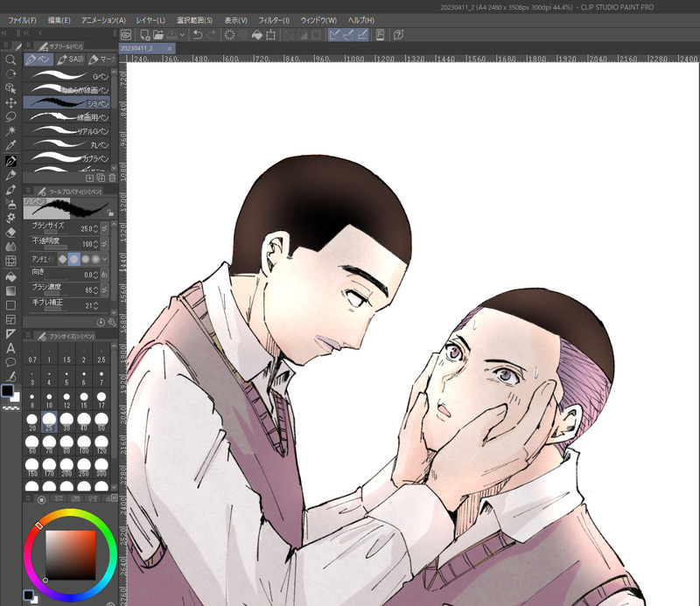This screenshot has height=606, width=700.
Task: Select the no anti-aliasing option
Action: [62, 259]
